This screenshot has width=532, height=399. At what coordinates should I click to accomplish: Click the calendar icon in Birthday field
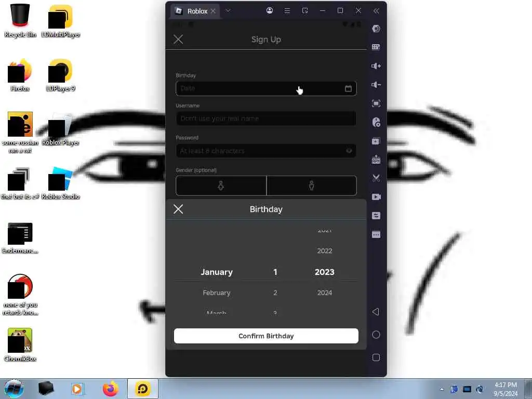pyautogui.click(x=348, y=88)
